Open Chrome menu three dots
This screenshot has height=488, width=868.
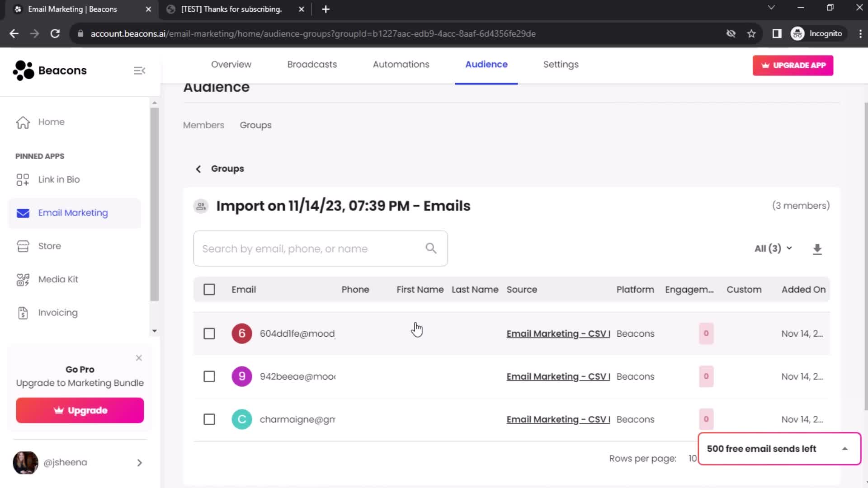[x=860, y=33]
